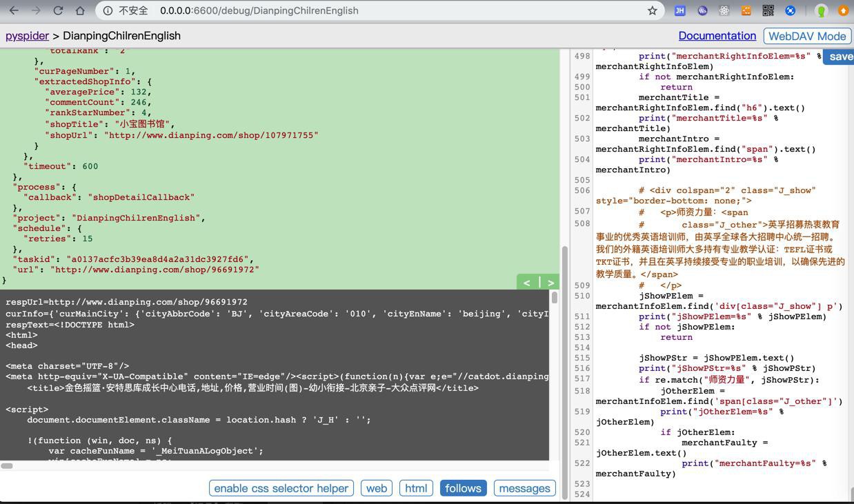Switch to the messages tab
The image size is (854, 504).
point(524,488)
